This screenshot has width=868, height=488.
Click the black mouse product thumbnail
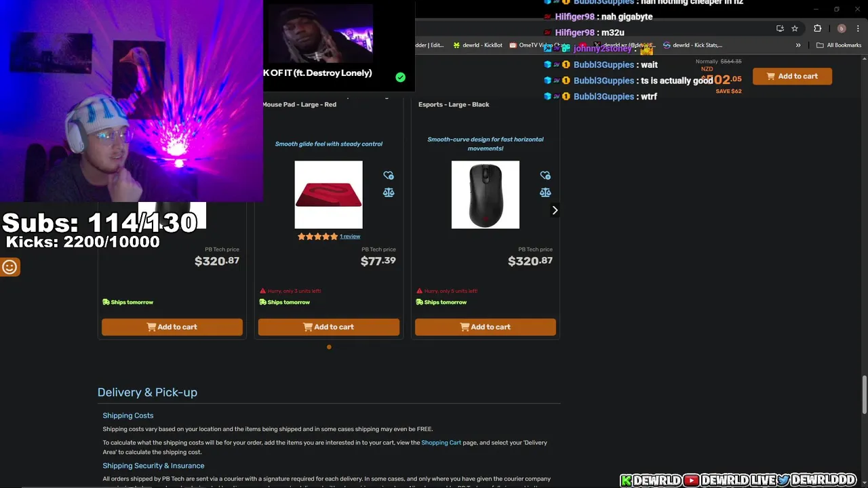486,195
